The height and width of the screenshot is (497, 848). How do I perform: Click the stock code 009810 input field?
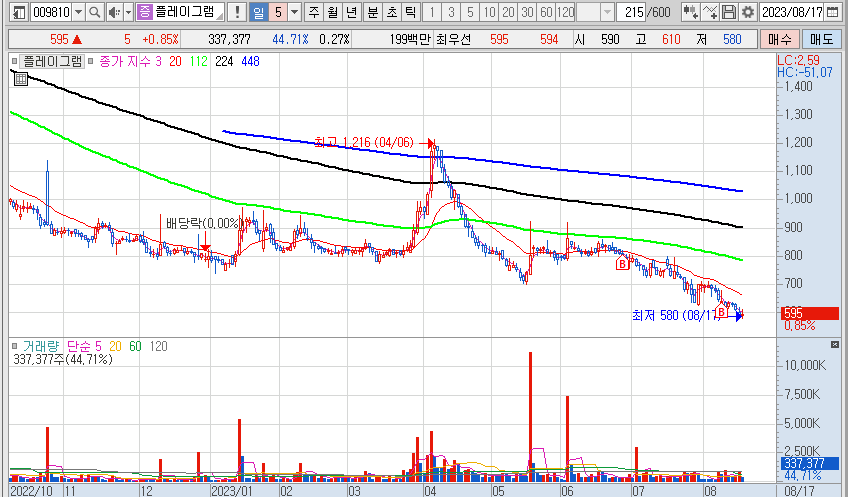tap(52, 12)
